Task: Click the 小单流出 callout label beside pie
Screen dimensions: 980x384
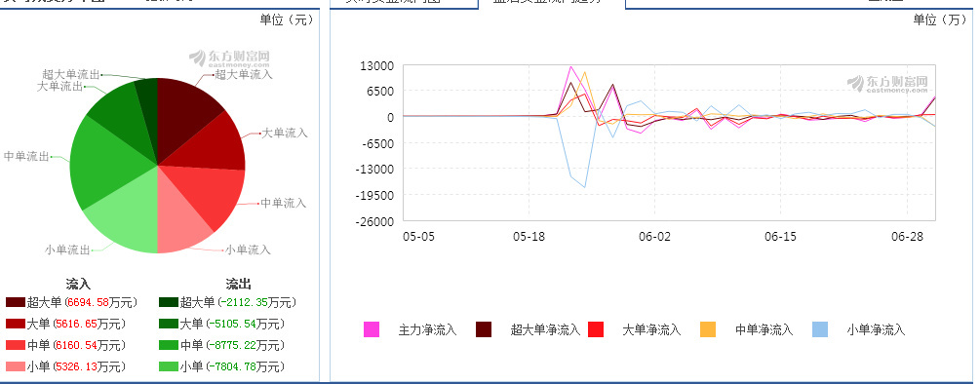Action: tap(67, 250)
